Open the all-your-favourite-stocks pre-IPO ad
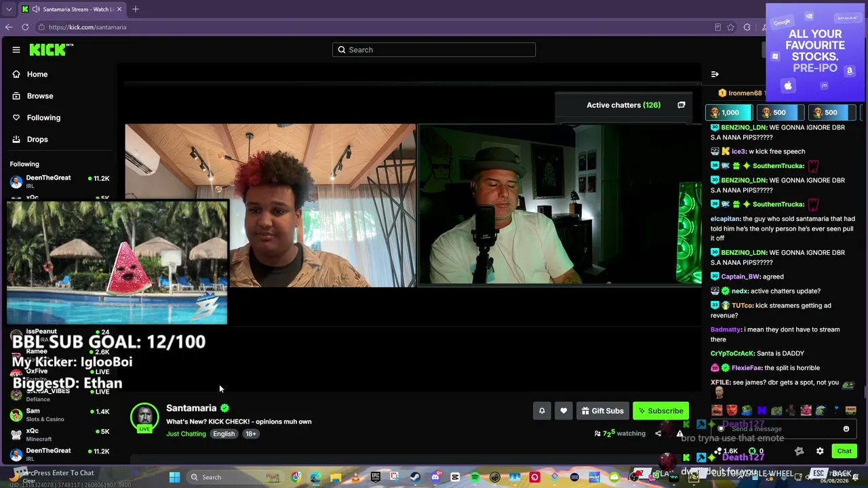This screenshot has height=488, width=868. pyautogui.click(x=815, y=53)
